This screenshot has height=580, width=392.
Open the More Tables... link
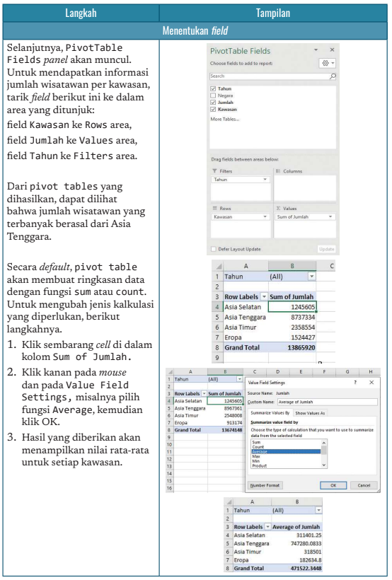(225, 119)
